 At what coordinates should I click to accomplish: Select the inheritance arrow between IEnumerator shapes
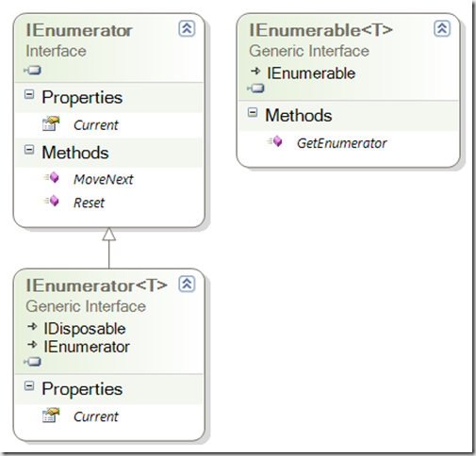[x=109, y=248]
